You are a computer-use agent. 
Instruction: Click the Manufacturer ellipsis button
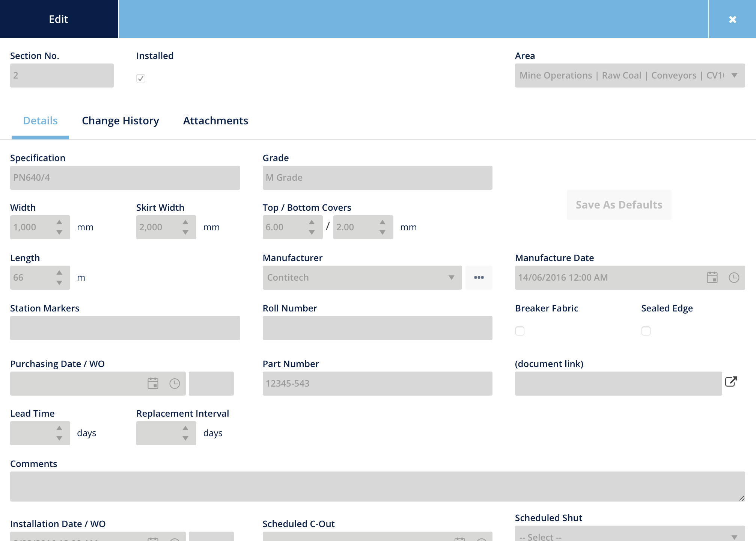[479, 278]
